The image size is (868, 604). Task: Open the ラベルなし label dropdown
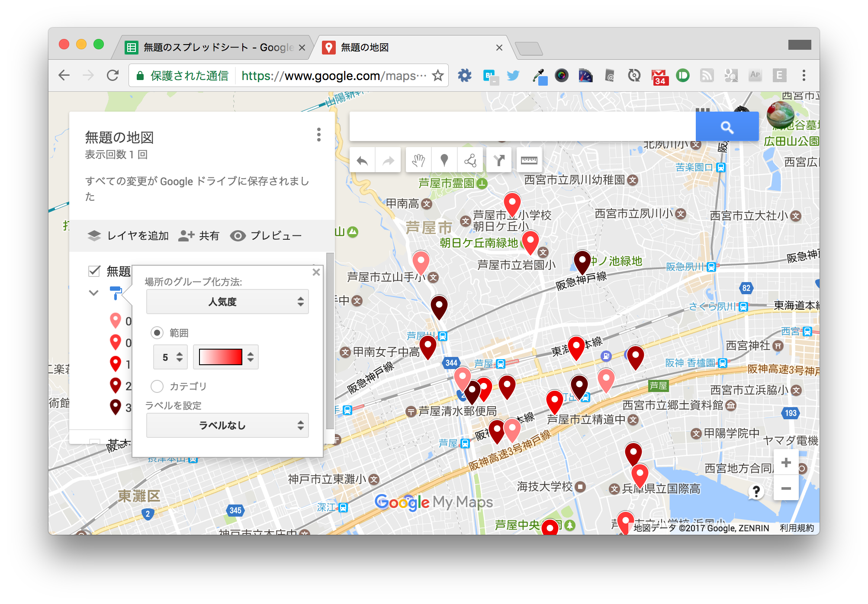click(227, 425)
